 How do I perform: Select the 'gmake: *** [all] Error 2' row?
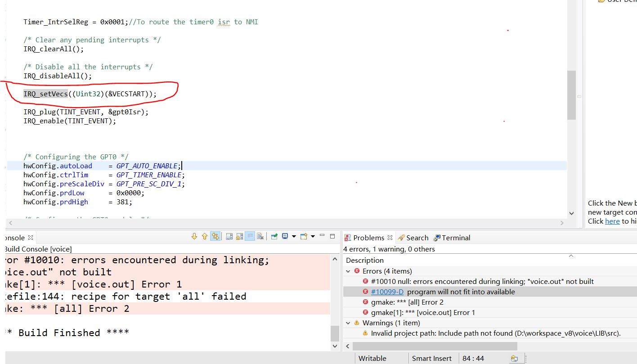pyautogui.click(x=490, y=302)
